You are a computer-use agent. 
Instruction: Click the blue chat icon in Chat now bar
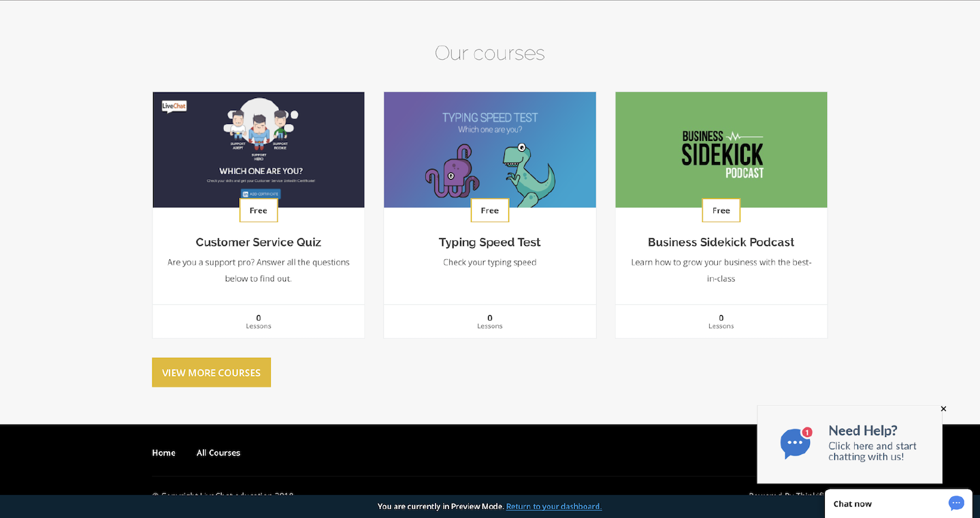[956, 503]
